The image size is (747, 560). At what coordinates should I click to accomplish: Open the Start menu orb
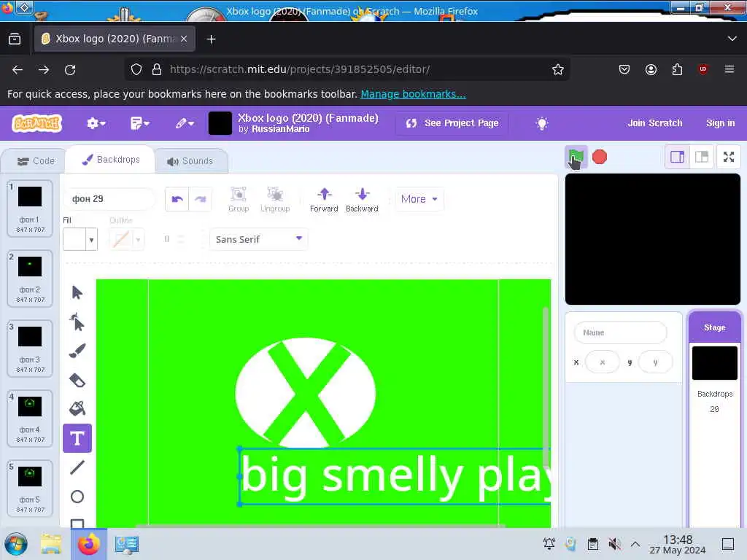point(16,544)
